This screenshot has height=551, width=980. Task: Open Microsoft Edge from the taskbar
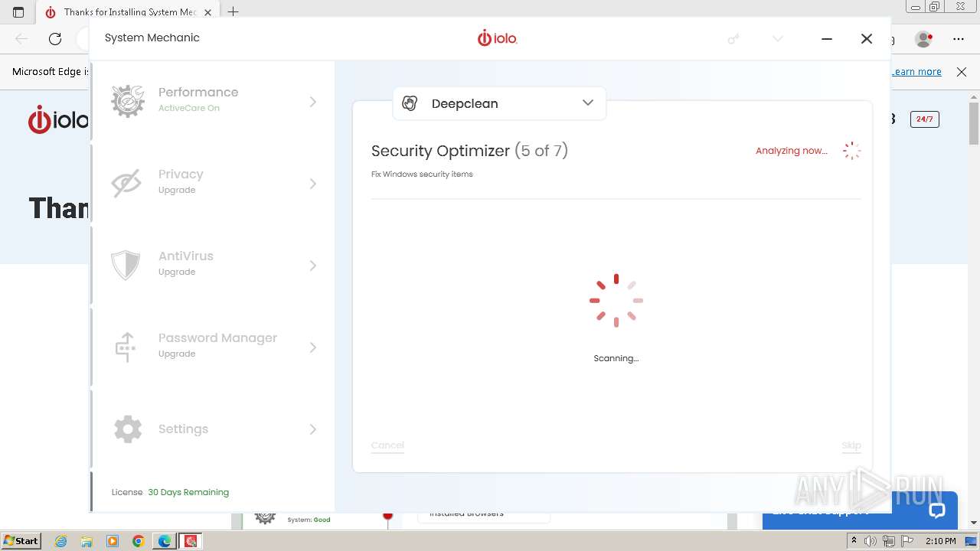coord(165,541)
